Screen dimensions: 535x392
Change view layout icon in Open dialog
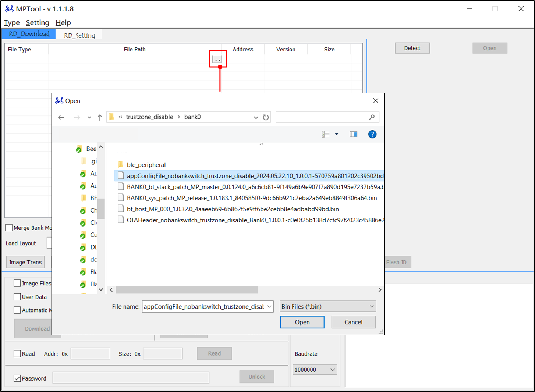coord(326,134)
